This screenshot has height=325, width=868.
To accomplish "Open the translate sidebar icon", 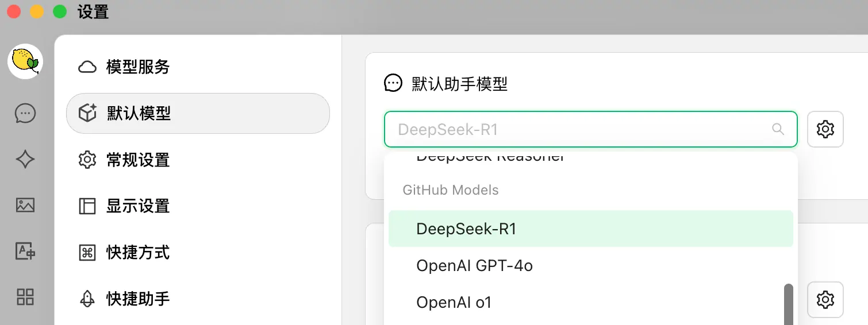I will [x=25, y=251].
